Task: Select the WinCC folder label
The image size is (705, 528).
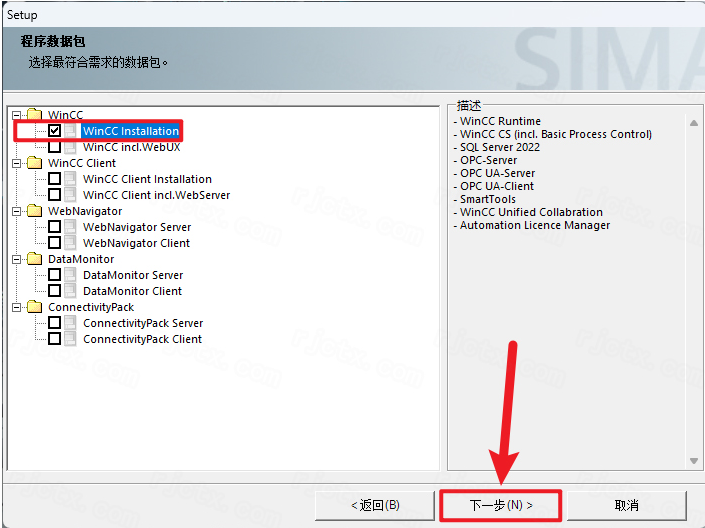Action: point(66,115)
